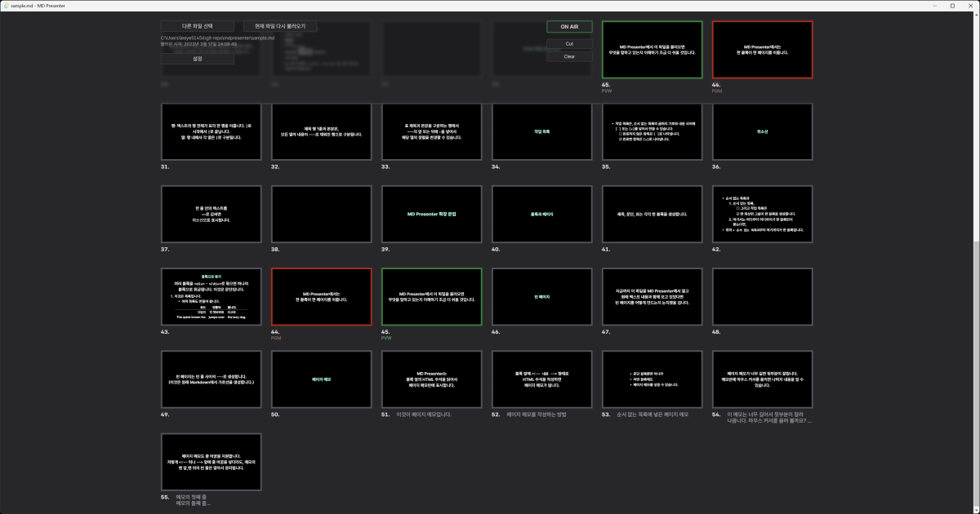Click slide 43 containing the table

point(211,296)
